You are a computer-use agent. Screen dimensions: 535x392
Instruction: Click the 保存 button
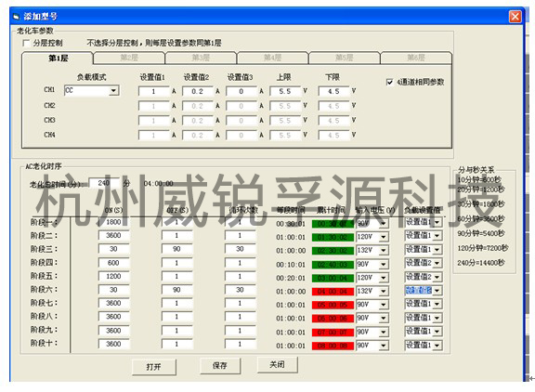pos(220,366)
